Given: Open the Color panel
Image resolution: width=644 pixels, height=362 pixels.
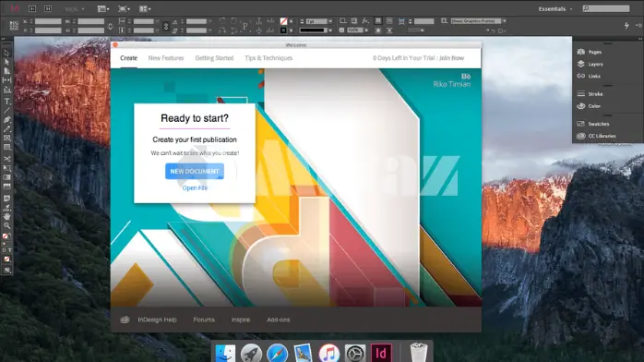Looking at the screenshot, I should [x=589, y=106].
